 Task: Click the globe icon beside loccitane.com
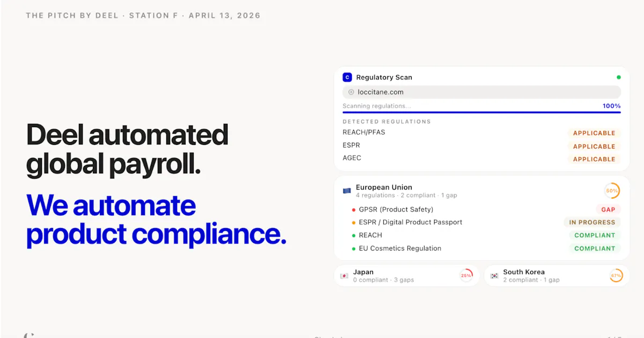click(351, 92)
